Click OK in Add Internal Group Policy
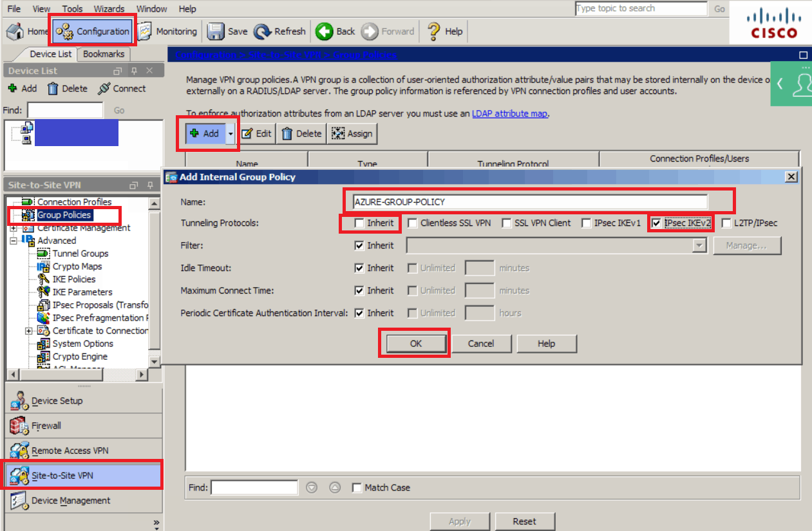This screenshot has width=812, height=531. click(416, 344)
